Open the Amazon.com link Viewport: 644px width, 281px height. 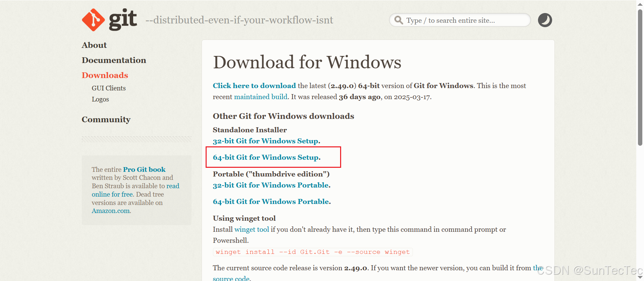coord(111,211)
